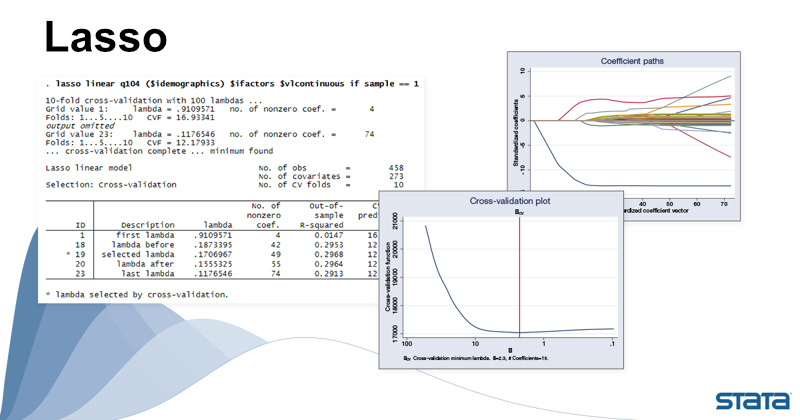Click the "No. of nonzero coef." column header
Viewport: 800px width, 420px height.
(263, 215)
